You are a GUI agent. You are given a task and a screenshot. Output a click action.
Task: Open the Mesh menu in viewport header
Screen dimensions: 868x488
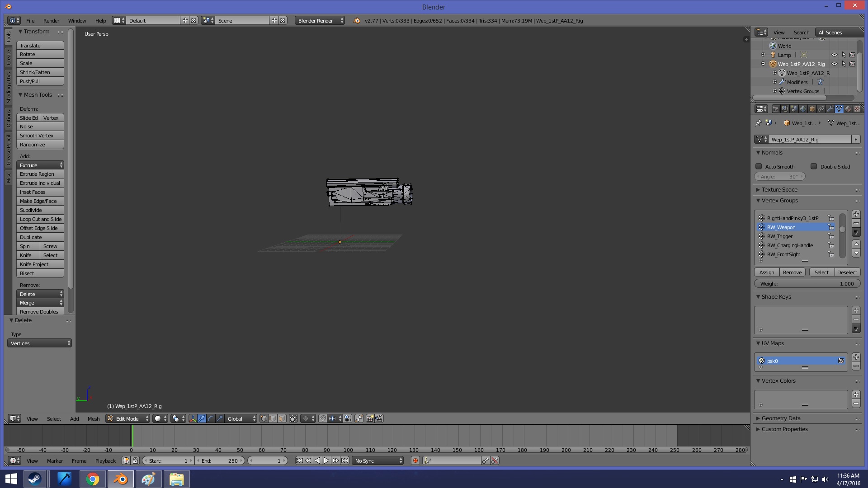pos(94,419)
